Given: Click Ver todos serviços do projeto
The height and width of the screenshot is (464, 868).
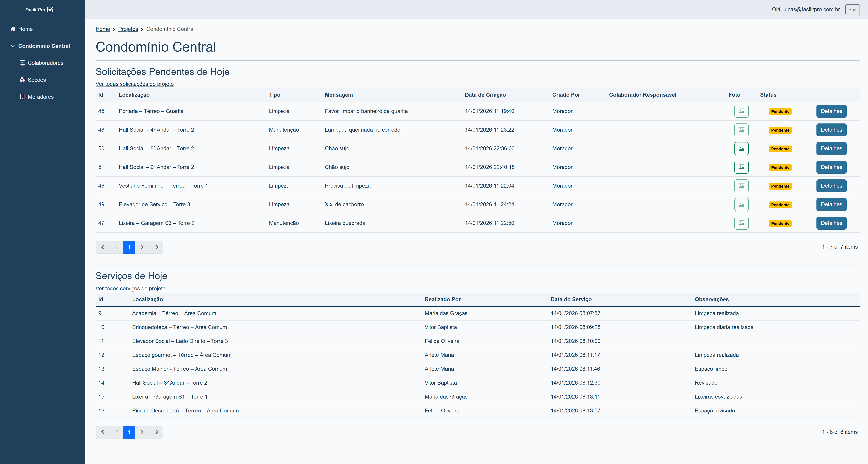Looking at the screenshot, I should pyautogui.click(x=130, y=288).
